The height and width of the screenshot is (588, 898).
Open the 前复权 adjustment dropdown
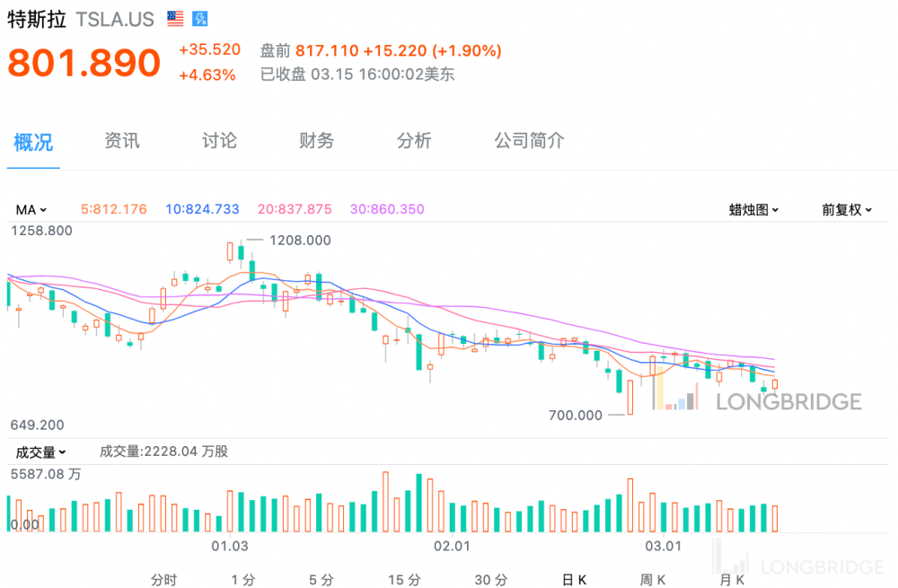tap(847, 209)
